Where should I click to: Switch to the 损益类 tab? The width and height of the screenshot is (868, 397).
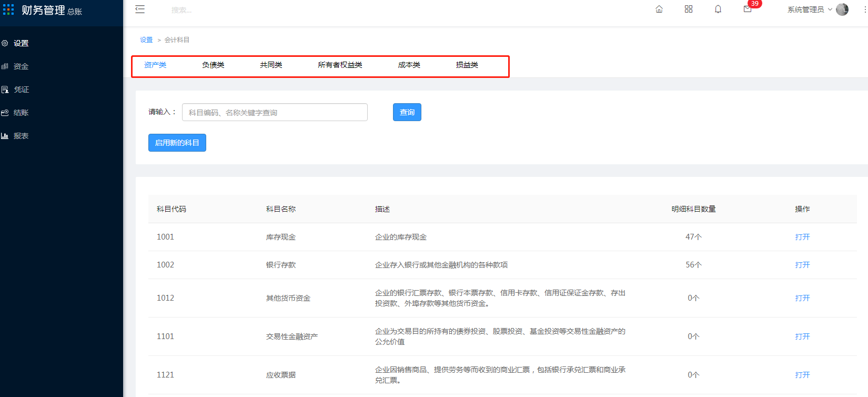(467, 65)
